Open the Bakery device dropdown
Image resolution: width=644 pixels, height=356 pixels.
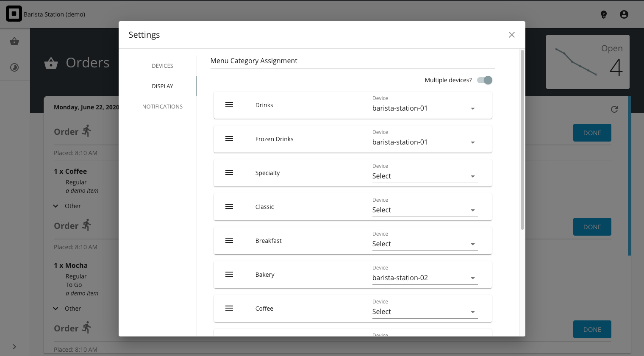pyautogui.click(x=425, y=278)
